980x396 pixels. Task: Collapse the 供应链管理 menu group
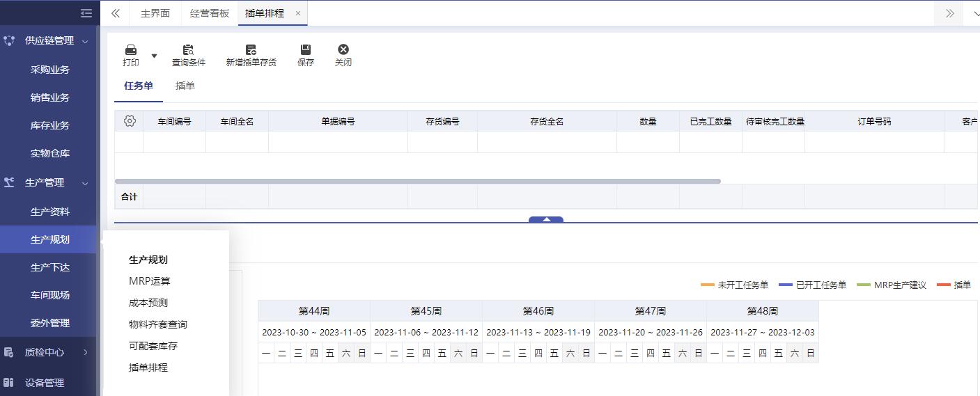pos(85,41)
